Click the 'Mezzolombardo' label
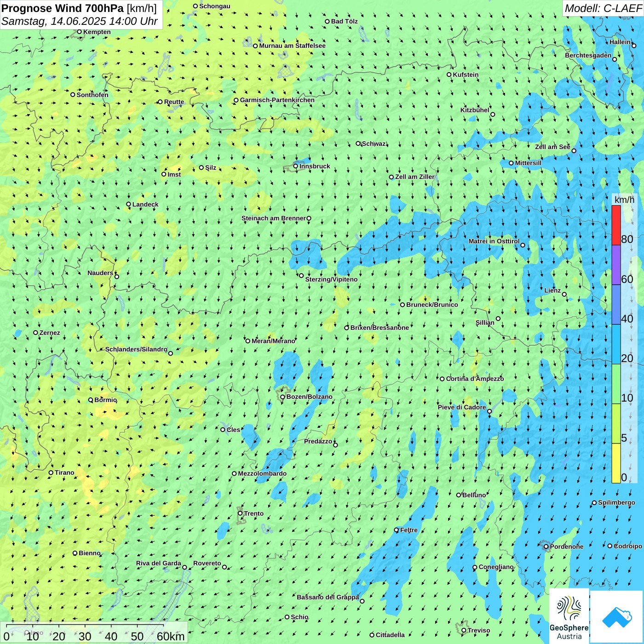The image size is (644, 644). click(262, 473)
